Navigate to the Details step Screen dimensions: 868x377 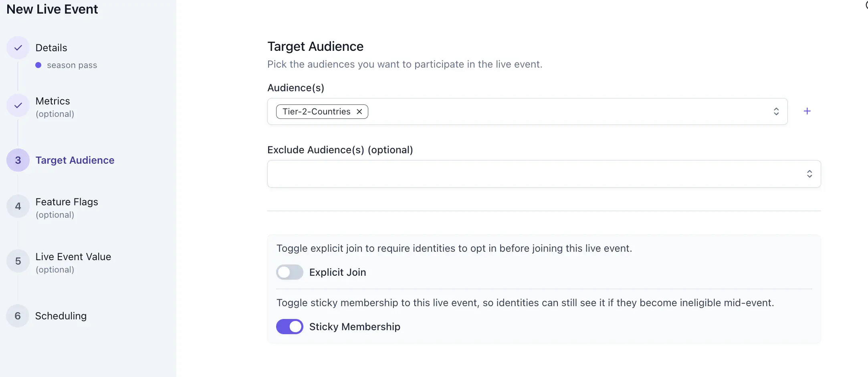[51, 48]
